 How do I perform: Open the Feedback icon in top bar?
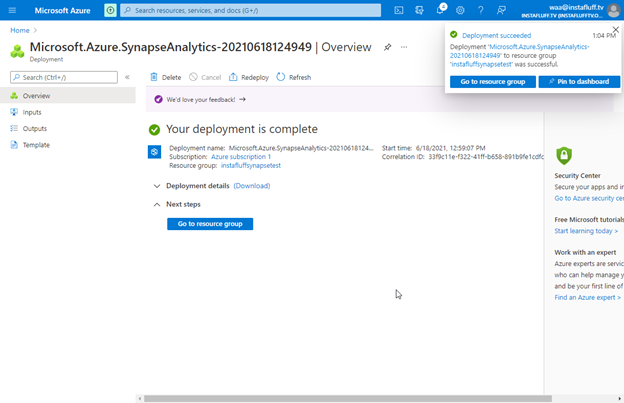[501, 10]
